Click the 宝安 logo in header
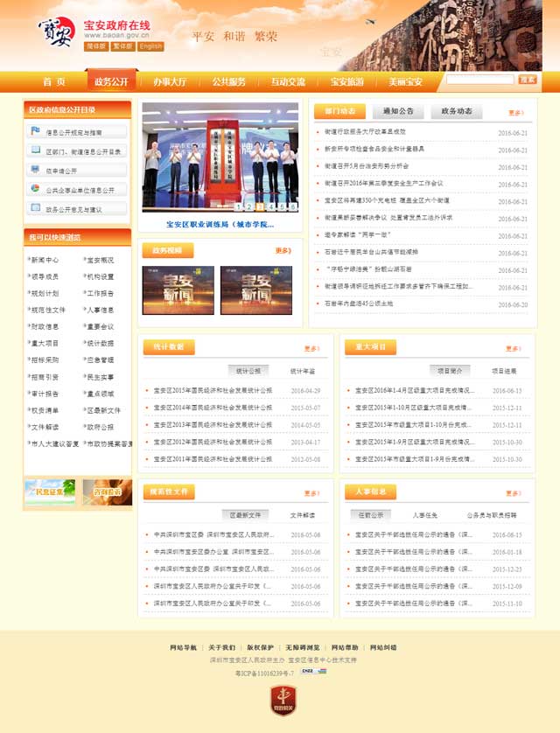560x733 pixels. coord(56,31)
